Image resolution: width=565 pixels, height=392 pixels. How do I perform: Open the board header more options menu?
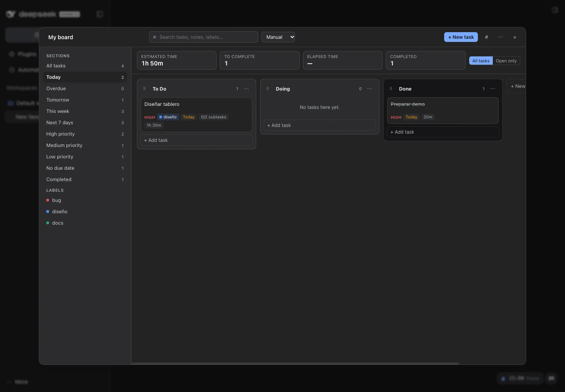[x=501, y=37]
